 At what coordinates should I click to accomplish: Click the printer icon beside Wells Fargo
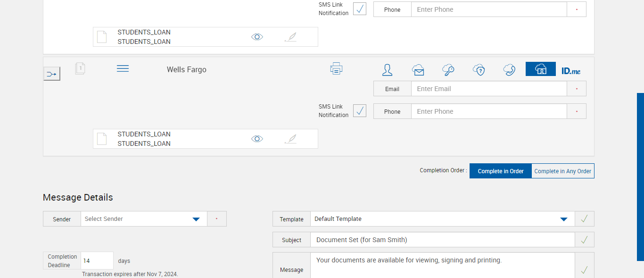click(336, 69)
